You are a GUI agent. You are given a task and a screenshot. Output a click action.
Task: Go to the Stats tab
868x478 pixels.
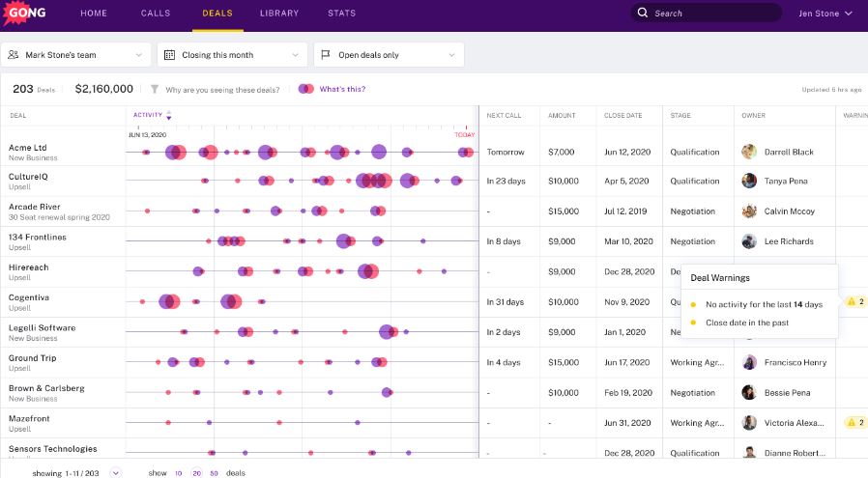[341, 14]
